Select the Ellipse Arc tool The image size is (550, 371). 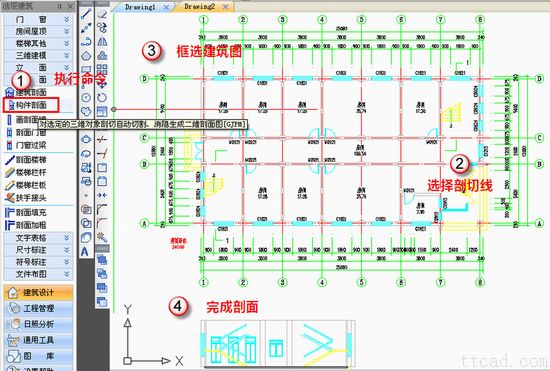(86, 154)
